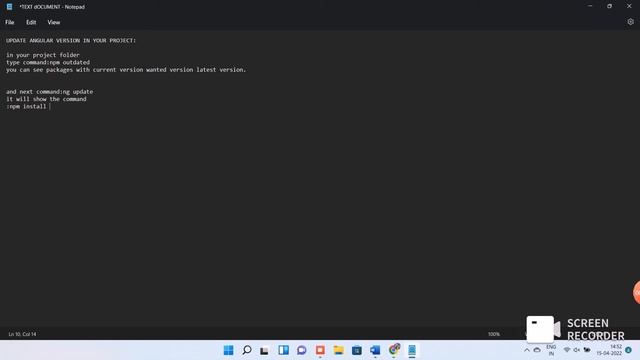The image size is (640, 360).
Task: Restore down the Notepad window
Action: pyautogui.click(x=609, y=6)
